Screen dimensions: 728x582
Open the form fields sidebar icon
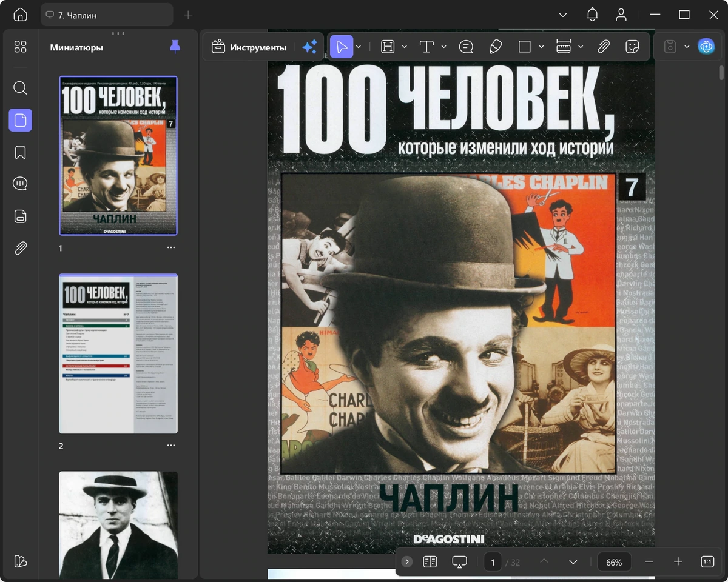20,216
